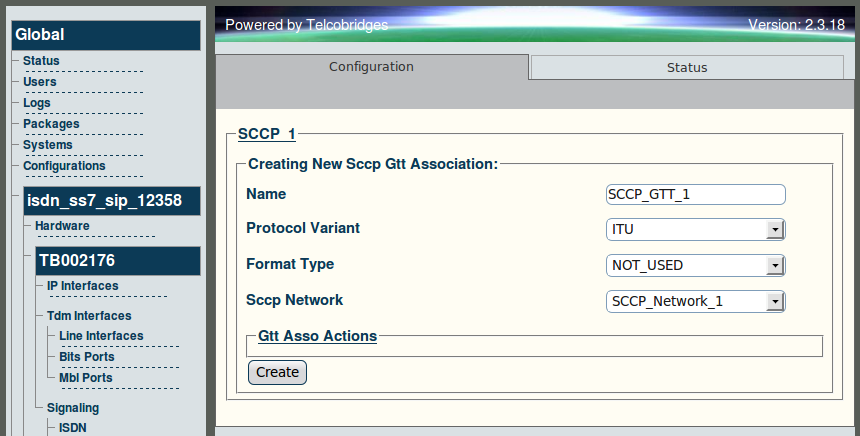Open Gtt Asso Actions link
Viewport: 860px width, 436px height.
pos(318,336)
